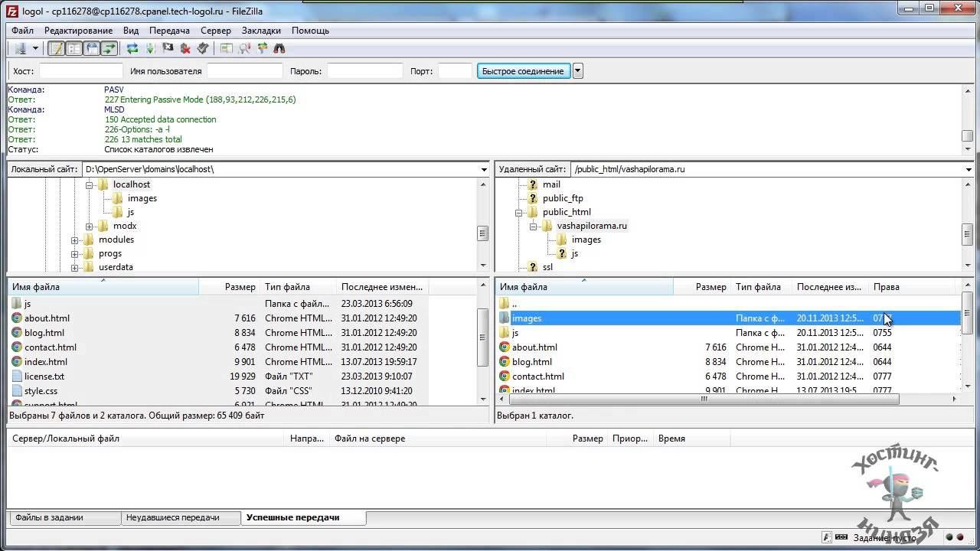This screenshot has width=980, height=551.
Task: Click the process queue green arrow icon
Action: [150, 48]
